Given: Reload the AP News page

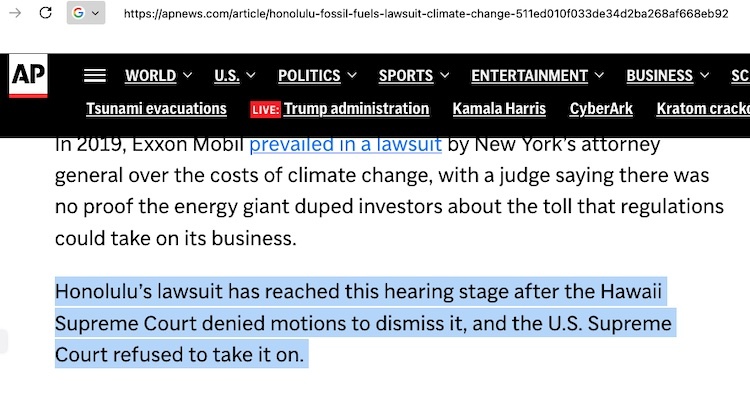Looking at the screenshot, I should coord(45,13).
